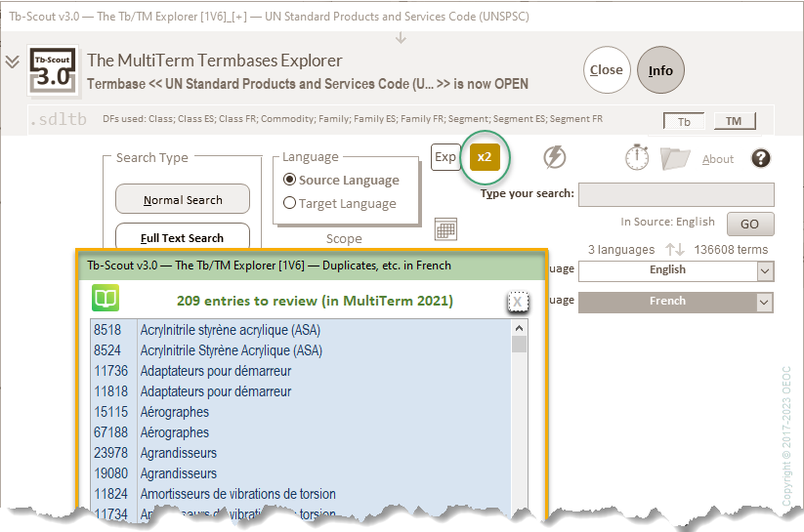Swap languages using the up-down arrows icon
This screenshot has width=804, height=532.
674,250
